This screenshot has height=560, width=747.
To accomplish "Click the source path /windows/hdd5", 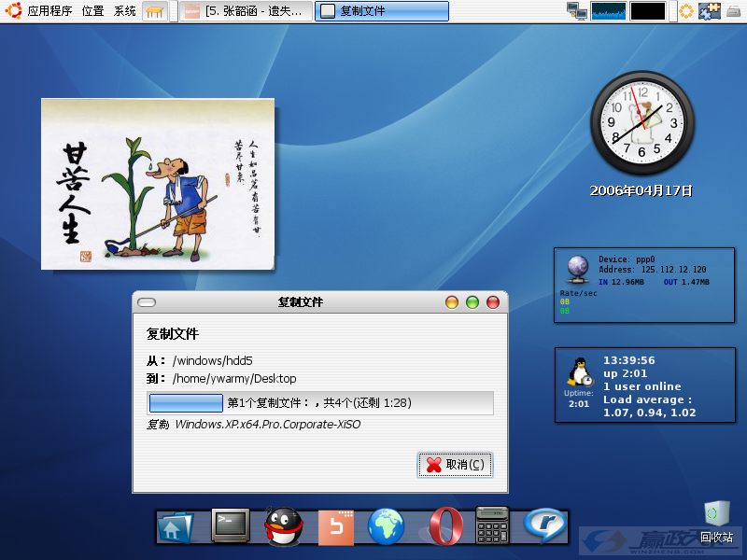I will (x=213, y=361).
